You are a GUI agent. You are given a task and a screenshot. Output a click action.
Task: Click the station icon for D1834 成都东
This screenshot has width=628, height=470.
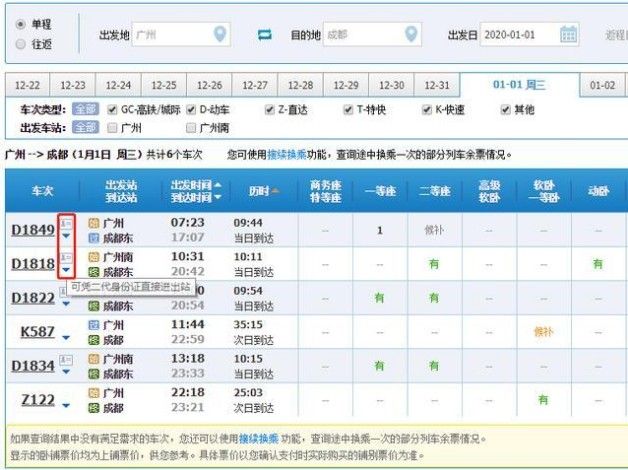tap(94, 374)
